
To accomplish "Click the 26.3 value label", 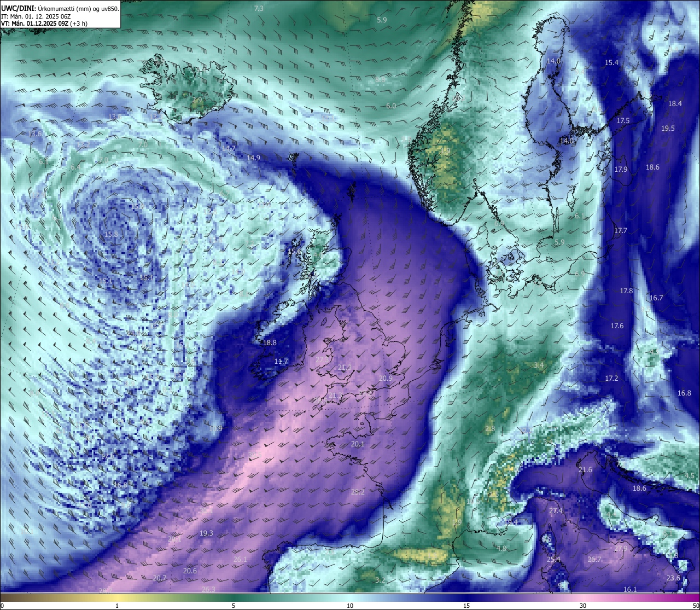I will pyautogui.click(x=208, y=590).
